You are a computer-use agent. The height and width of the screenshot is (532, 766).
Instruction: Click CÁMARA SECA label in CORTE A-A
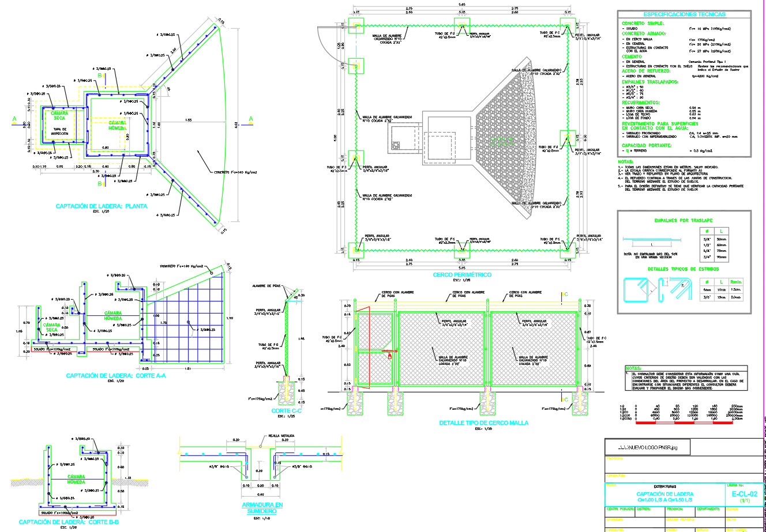tap(51, 327)
